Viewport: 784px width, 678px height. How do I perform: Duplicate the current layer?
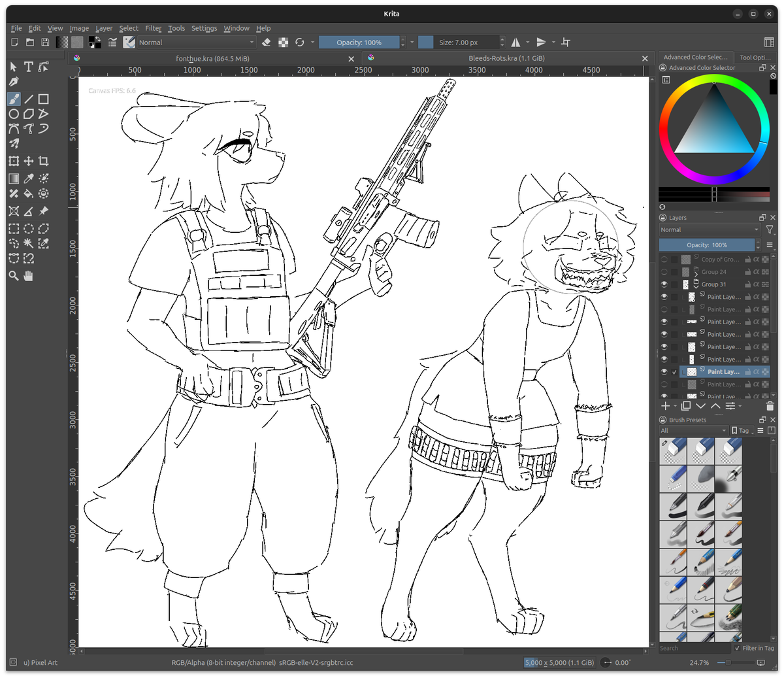pos(686,406)
